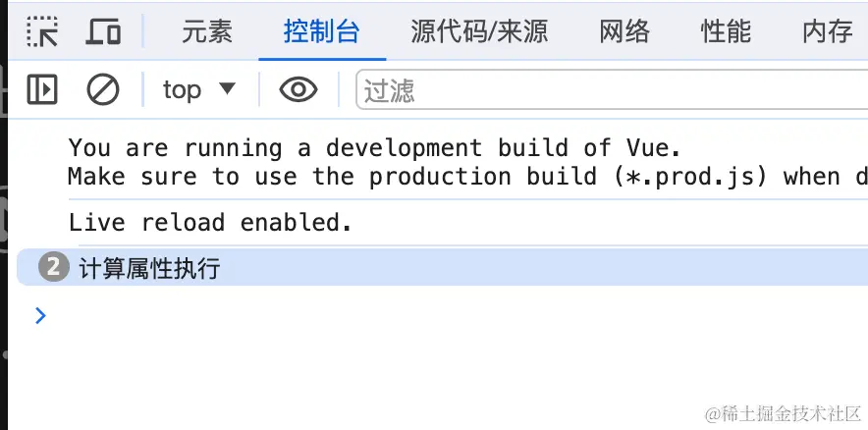
Task: Clear the console with the ban icon
Action: click(x=103, y=90)
